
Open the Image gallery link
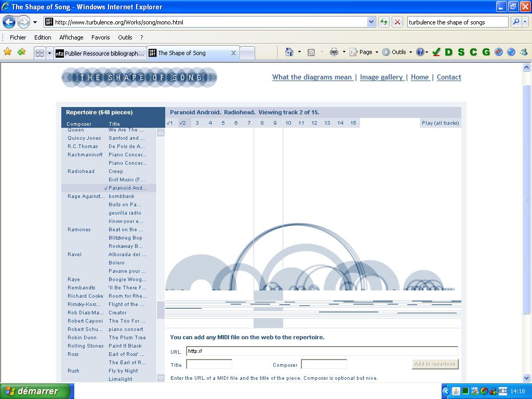[381, 77]
